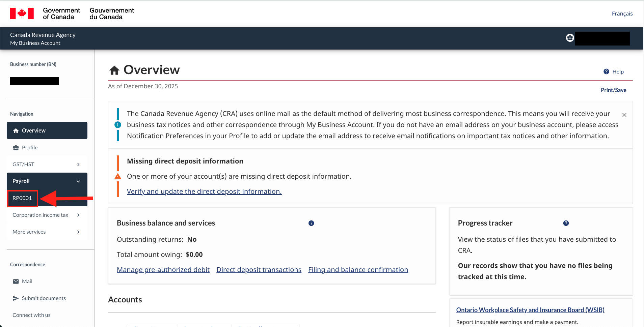644x327 pixels.
Task: Click the Government of Canada wordmark
Action: click(x=61, y=13)
